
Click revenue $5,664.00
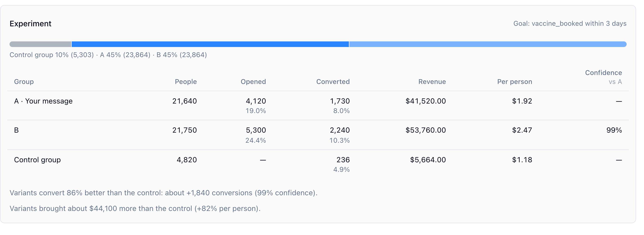pyautogui.click(x=428, y=160)
